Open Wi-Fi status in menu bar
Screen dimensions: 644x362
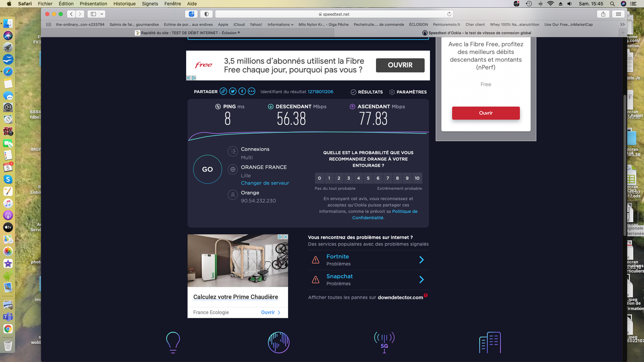point(550,4)
